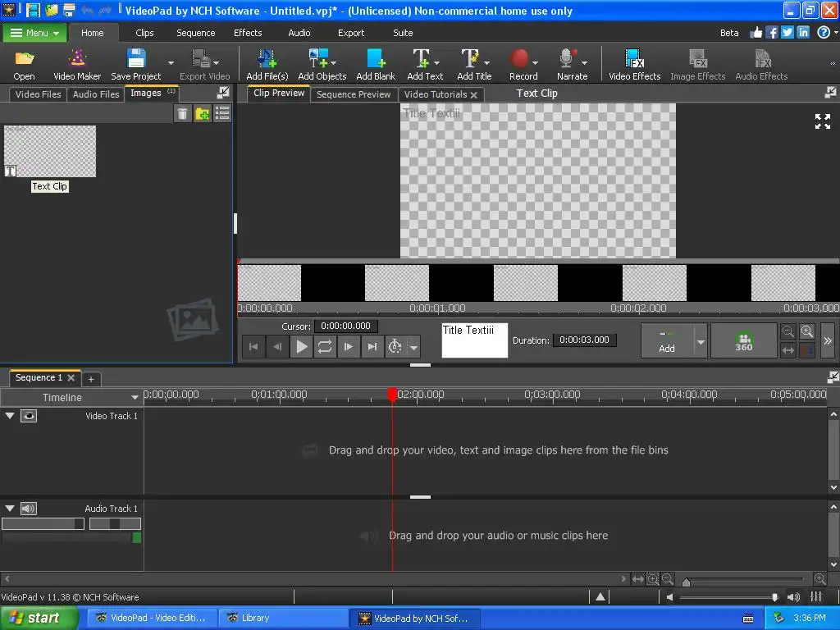Viewport: 840px width, 630px height.
Task: Open the green Menu dropdown
Action: [x=34, y=33]
